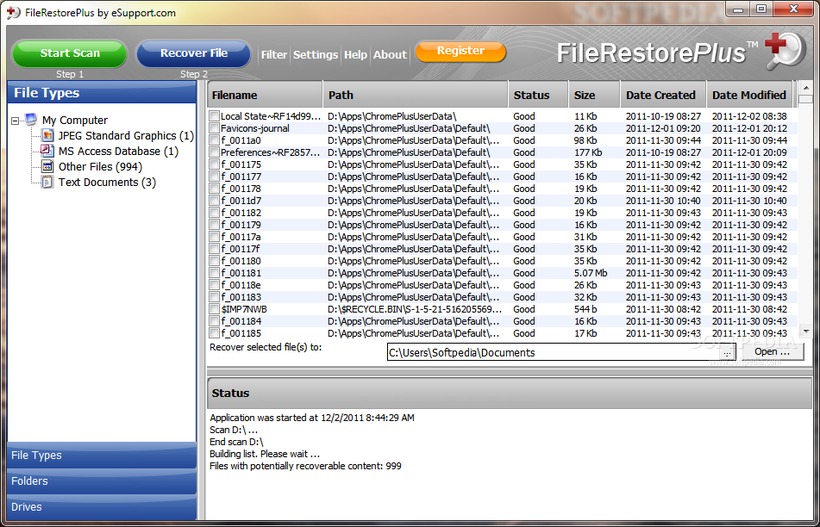Click the browse (..) button in path field

pyautogui.click(x=727, y=353)
